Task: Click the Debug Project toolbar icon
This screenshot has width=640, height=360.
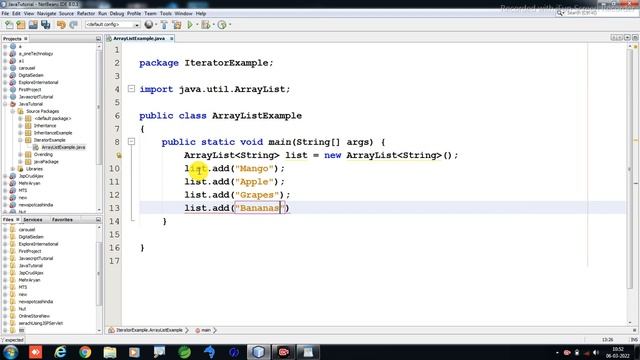Action: click(x=205, y=25)
